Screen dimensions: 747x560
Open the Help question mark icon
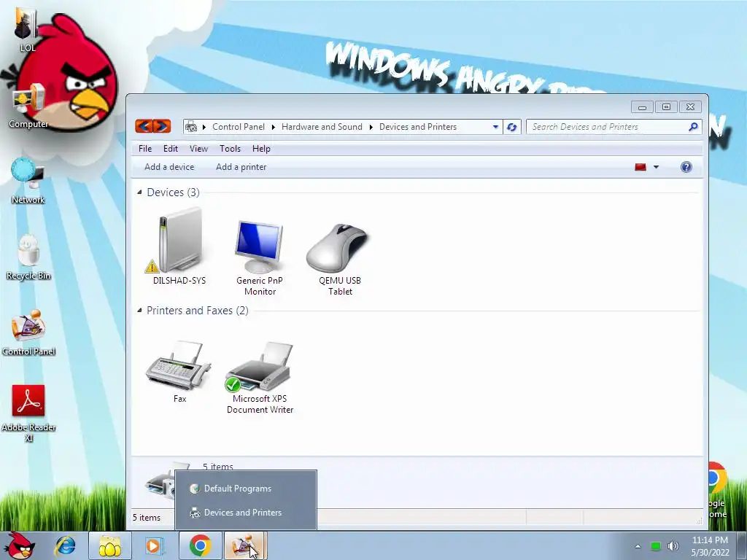[686, 167]
